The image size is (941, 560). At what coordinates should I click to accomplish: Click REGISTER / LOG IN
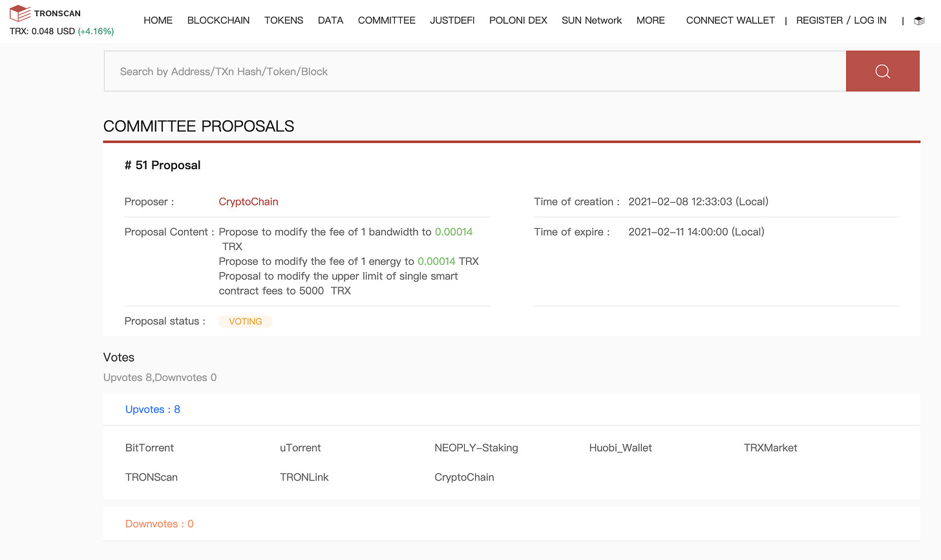tap(841, 21)
